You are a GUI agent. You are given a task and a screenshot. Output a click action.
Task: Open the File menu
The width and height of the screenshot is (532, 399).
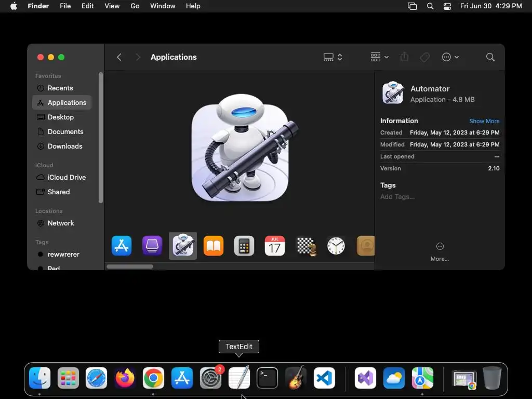[65, 6]
